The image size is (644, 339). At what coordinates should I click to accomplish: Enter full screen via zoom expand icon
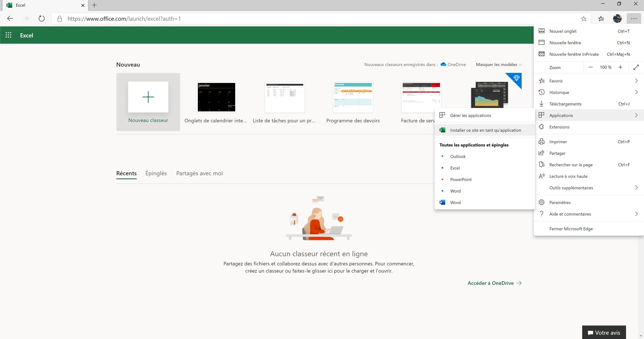tap(636, 67)
